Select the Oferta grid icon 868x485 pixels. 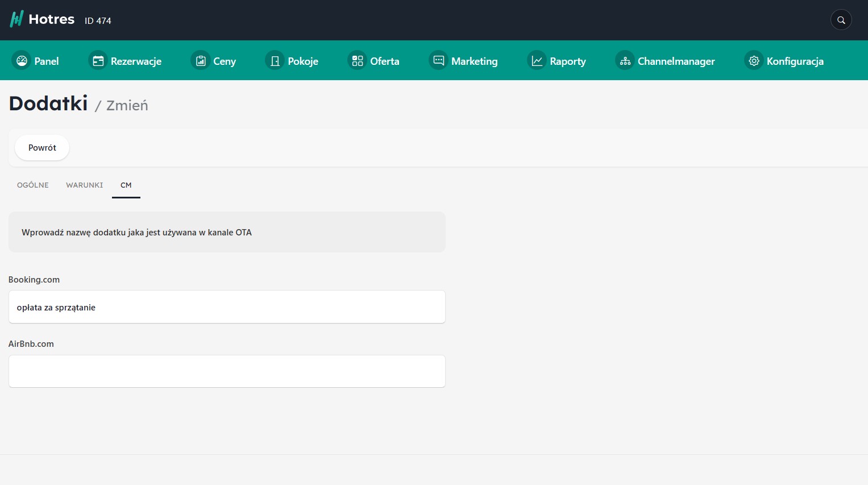coord(357,60)
